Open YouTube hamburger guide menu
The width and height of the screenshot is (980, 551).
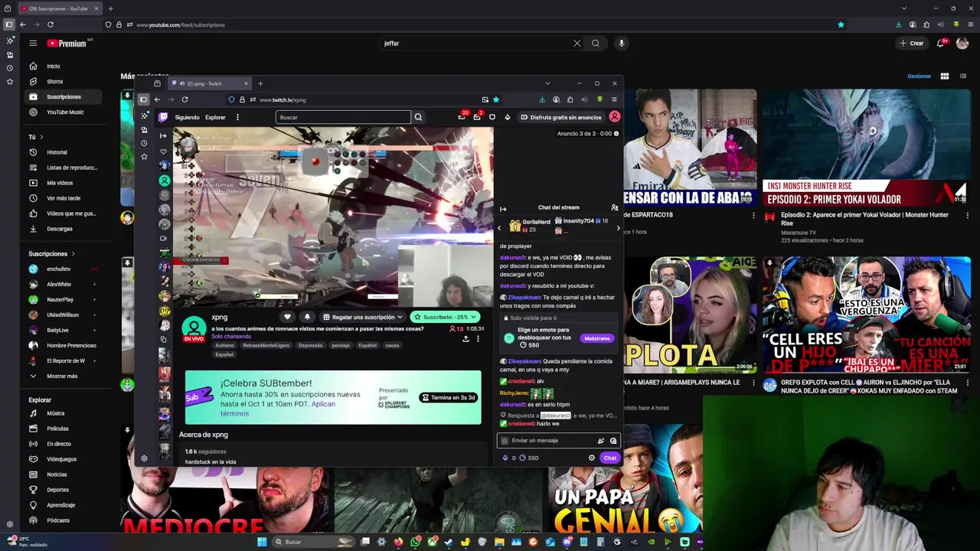[33, 44]
